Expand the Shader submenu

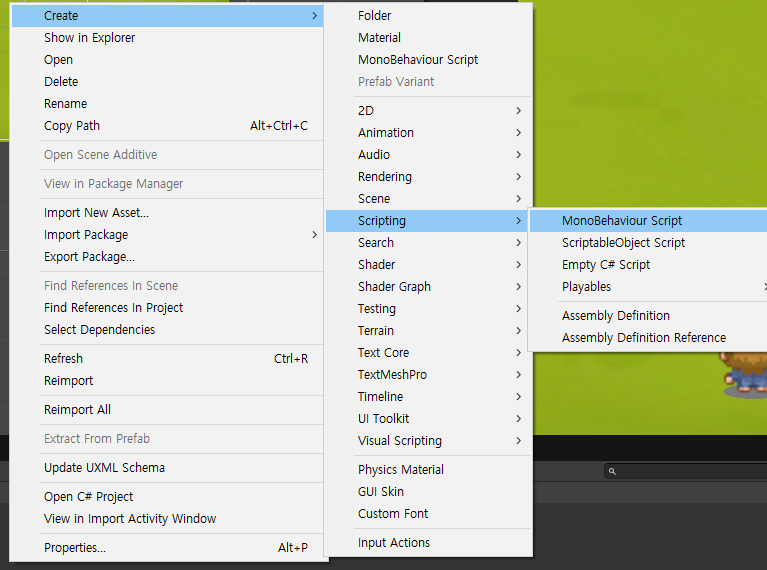coord(429,265)
